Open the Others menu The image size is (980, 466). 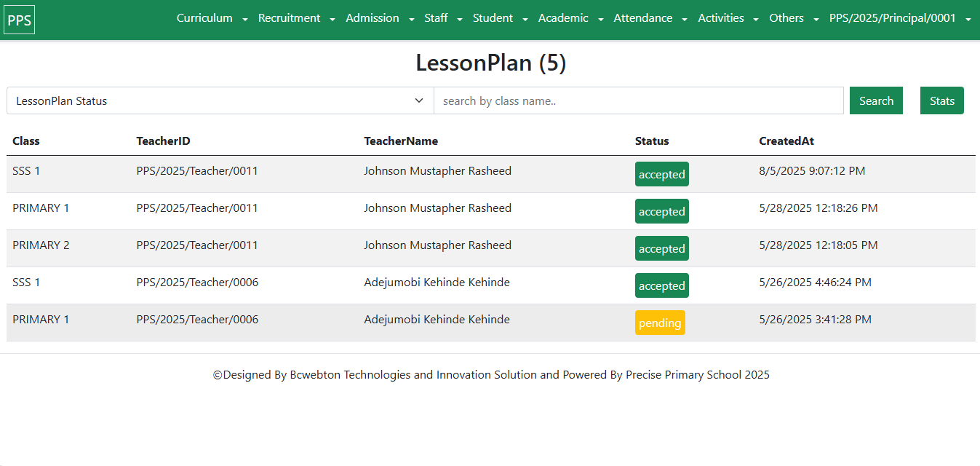[794, 18]
